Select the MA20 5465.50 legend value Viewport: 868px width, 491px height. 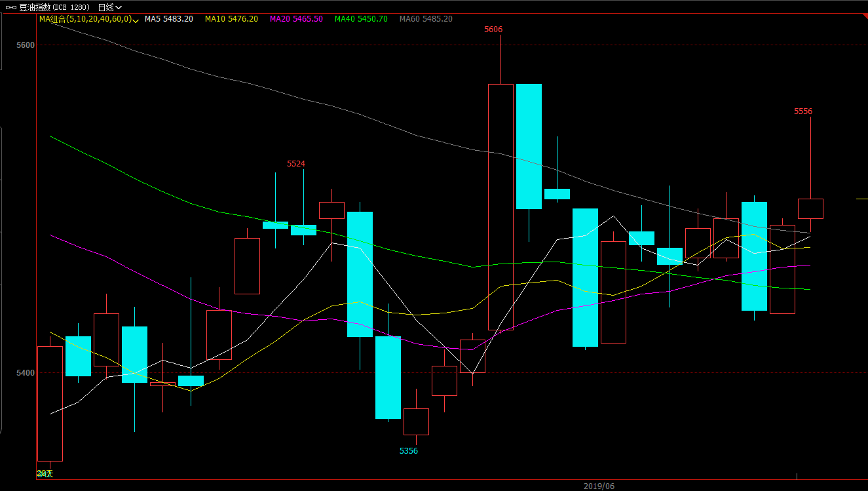(x=296, y=19)
